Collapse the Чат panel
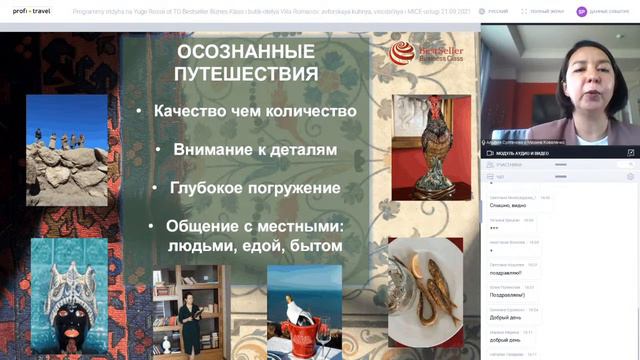The height and width of the screenshot is (360, 640). tap(561, 177)
